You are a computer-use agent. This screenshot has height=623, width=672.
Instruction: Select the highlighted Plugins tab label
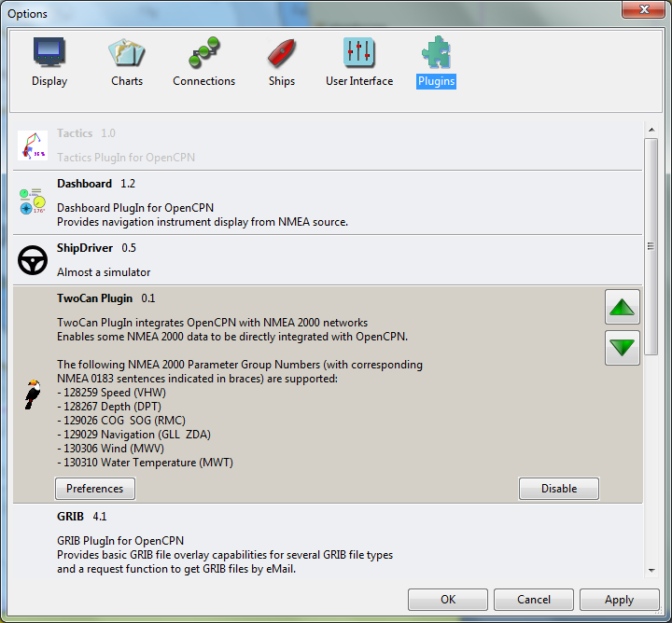[x=436, y=81]
